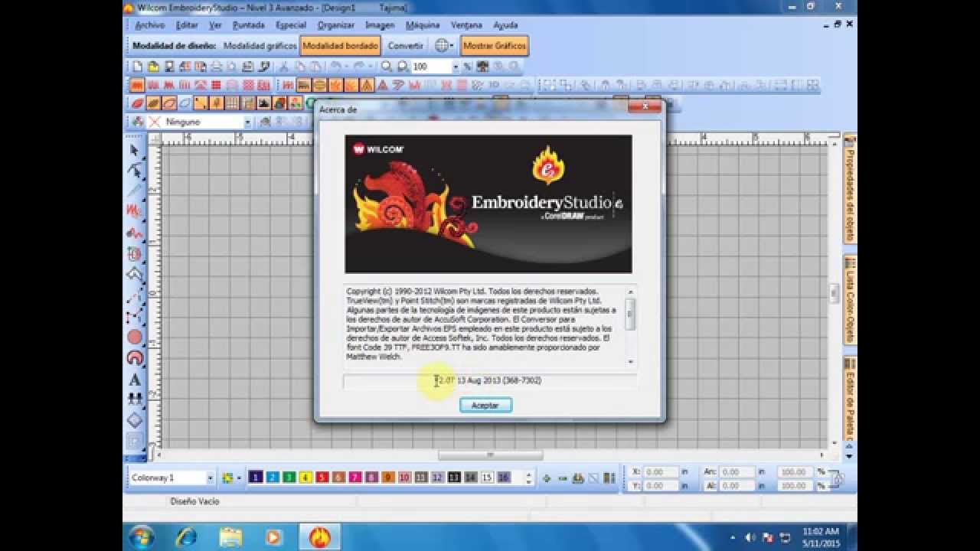Open the Colorway 1 dropdown
The height and width of the screenshot is (551, 980).
click(x=210, y=478)
